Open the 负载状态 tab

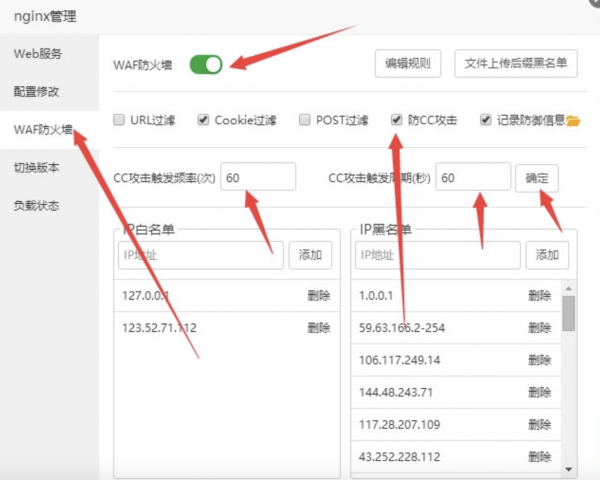pyautogui.click(x=37, y=205)
